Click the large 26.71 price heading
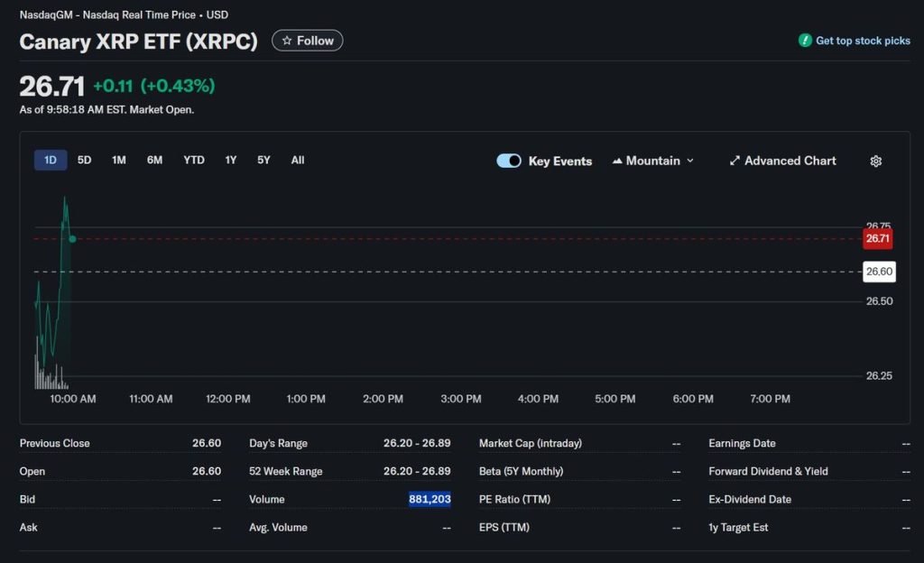924x563 pixels. (x=51, y=87)
